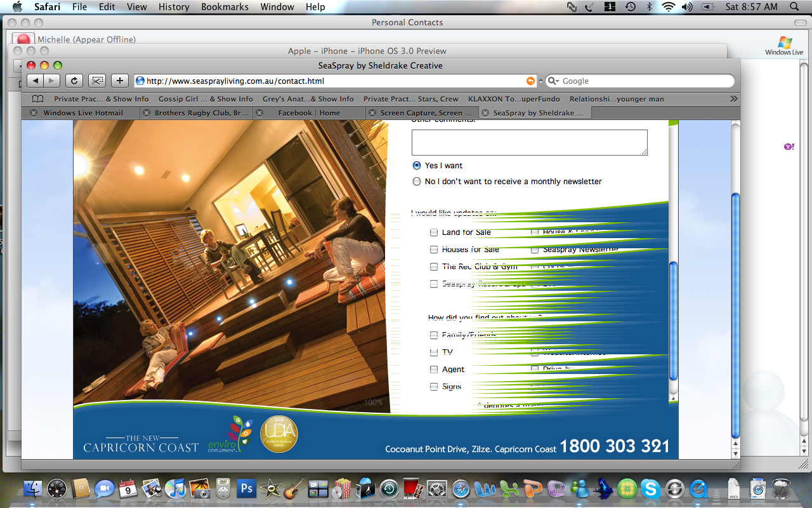Tick The Rec Club & Gym checkbox
The image size is (812, 508).
click(x=434, y=267)
